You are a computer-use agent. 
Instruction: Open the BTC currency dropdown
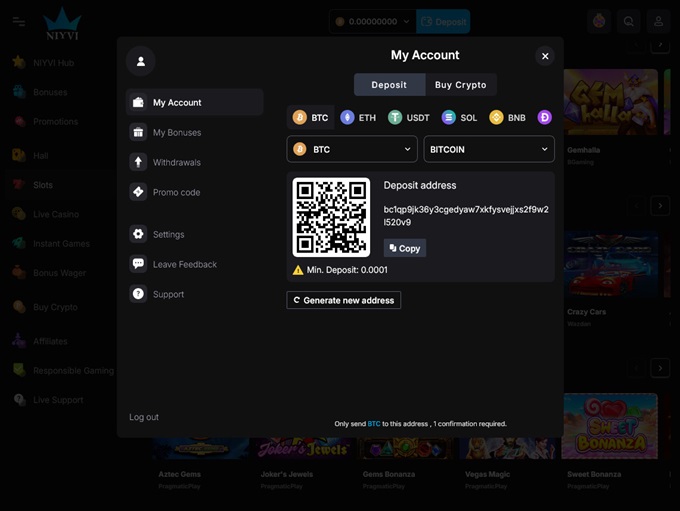pos(352,149)
